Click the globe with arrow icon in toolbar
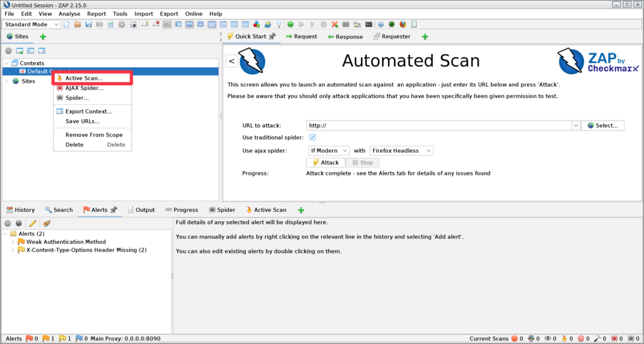This screenshot has width=644, height=344. click(268, 25)
